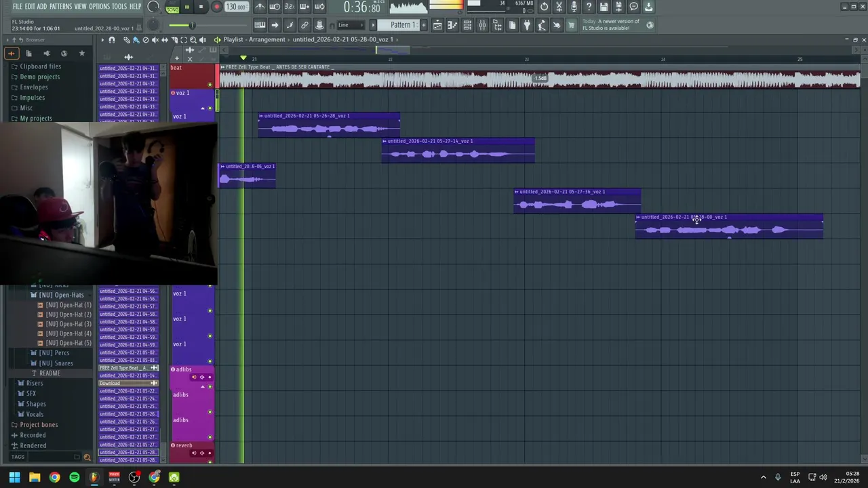Viewport: 868px width, 488px height.
Task: Select the playlist Draw pencil tool
Action: click(127, 40)
